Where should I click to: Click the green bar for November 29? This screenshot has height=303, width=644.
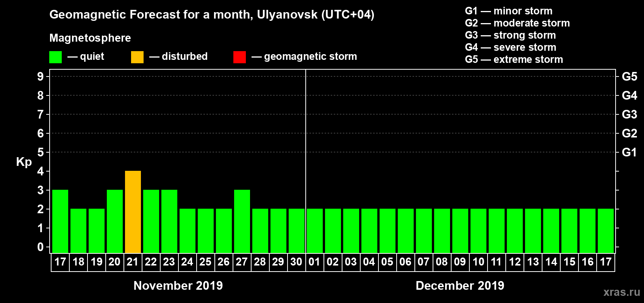(278, 231)
